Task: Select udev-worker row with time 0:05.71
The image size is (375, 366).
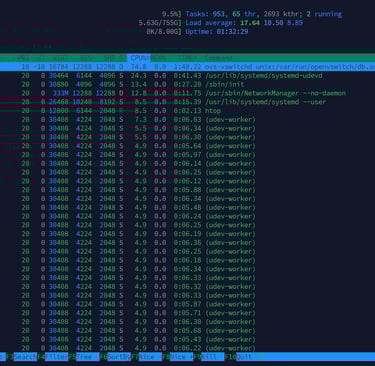Action: pos(187,313)
